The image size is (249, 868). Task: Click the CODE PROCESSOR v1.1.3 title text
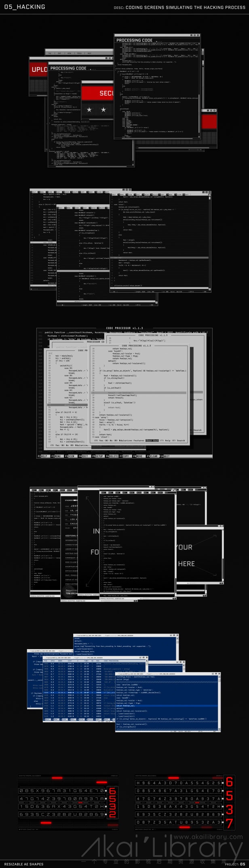[124, 328]
